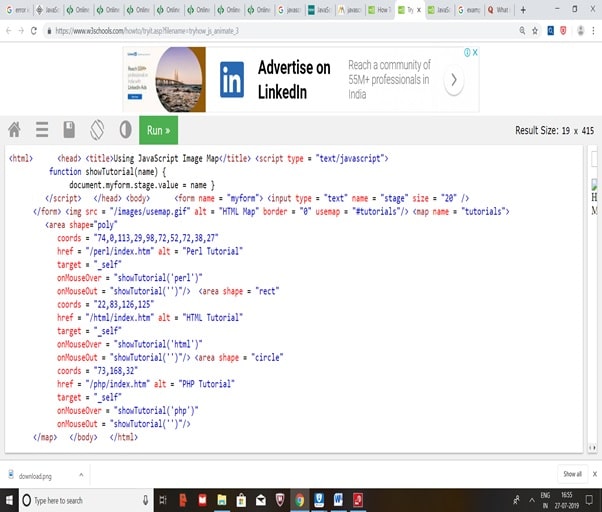Click the LinkedIn logo in the ad
602x512 pixels.
tap(232, 79)
